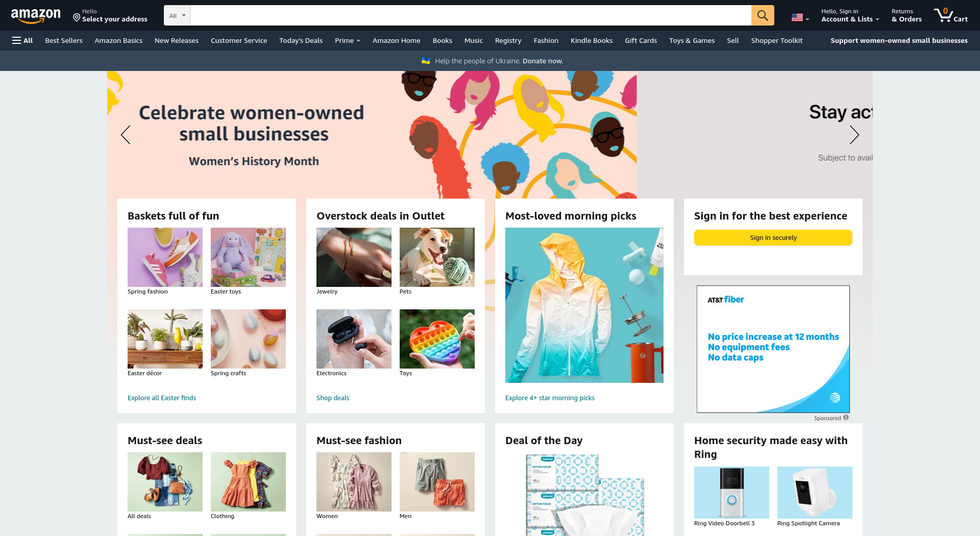Open Women fashion thumbnail

click(x=354, y=482)
